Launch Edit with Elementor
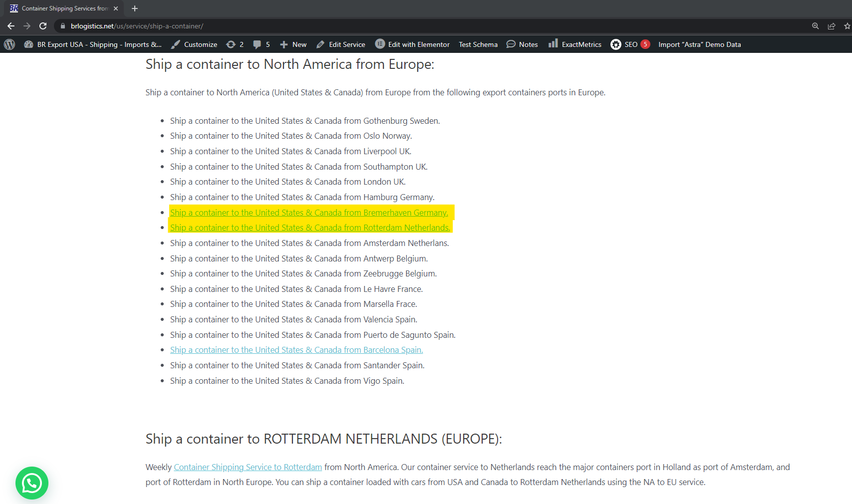The image size is (852, 504). [412, 44]
